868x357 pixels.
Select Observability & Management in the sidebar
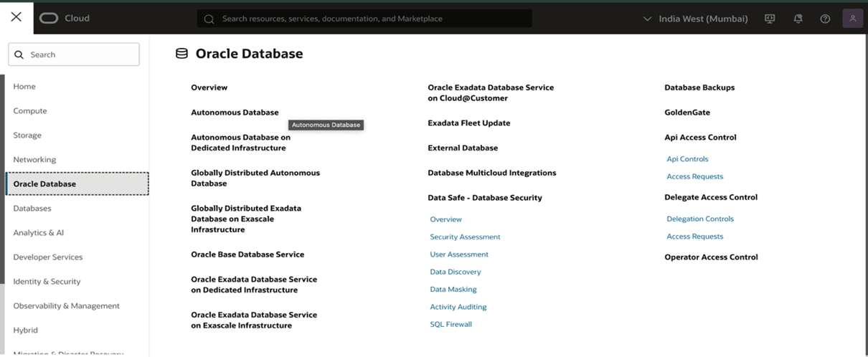[x=67, y=305]
